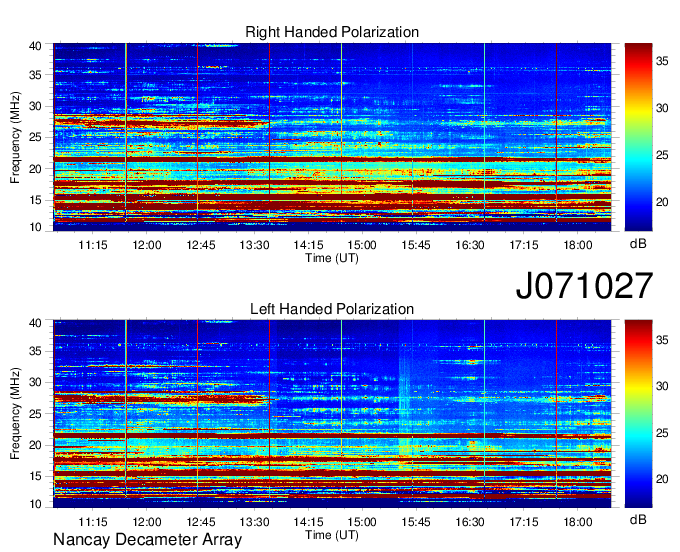Click the 12:00 tick on the top plot
This screenshot has height=552, width=680.
coord(147,245)
